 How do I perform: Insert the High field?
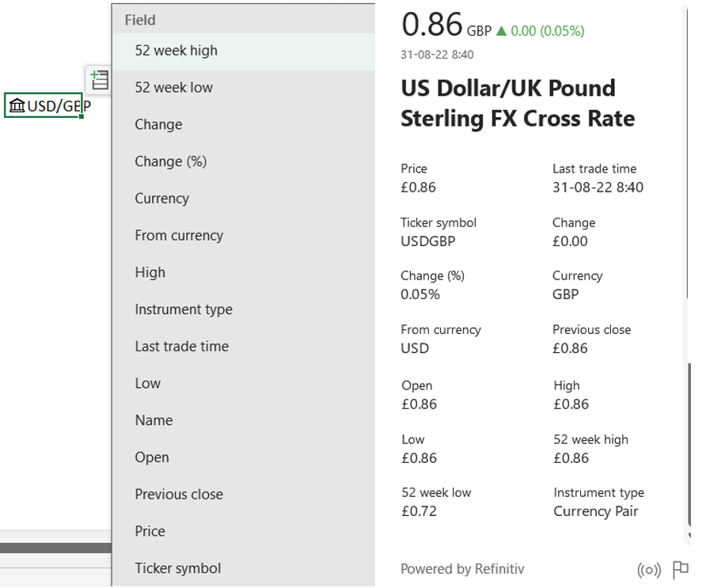(150, 273)
